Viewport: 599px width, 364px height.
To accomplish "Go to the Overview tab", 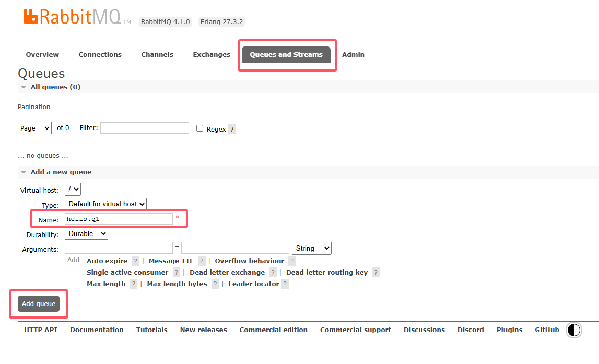I will coord(42,55).
